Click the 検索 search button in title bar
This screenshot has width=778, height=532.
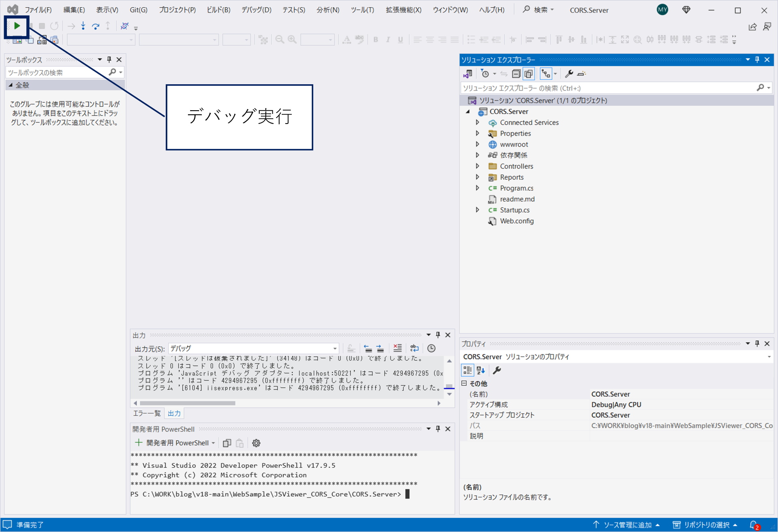click(x=538, y=10)
